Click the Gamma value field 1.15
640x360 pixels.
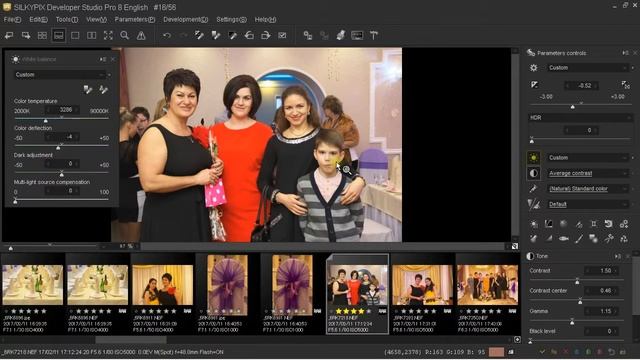click(x=602, y=311)
